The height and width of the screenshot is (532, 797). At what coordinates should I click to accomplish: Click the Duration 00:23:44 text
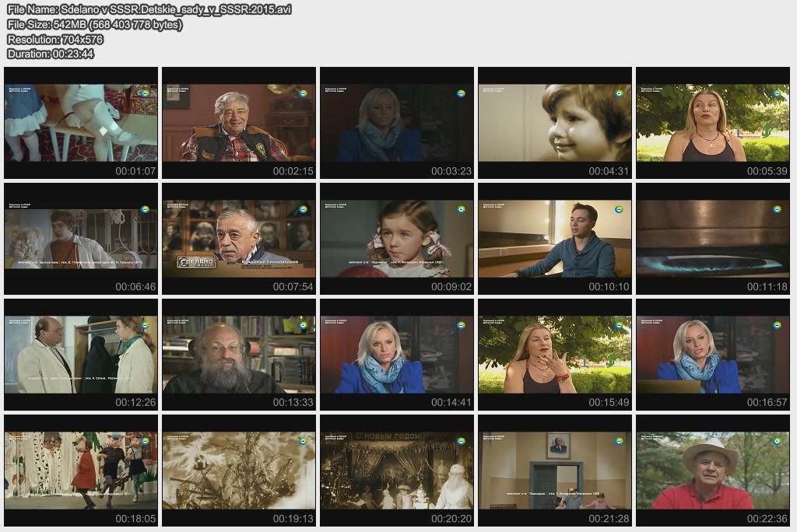51,54
